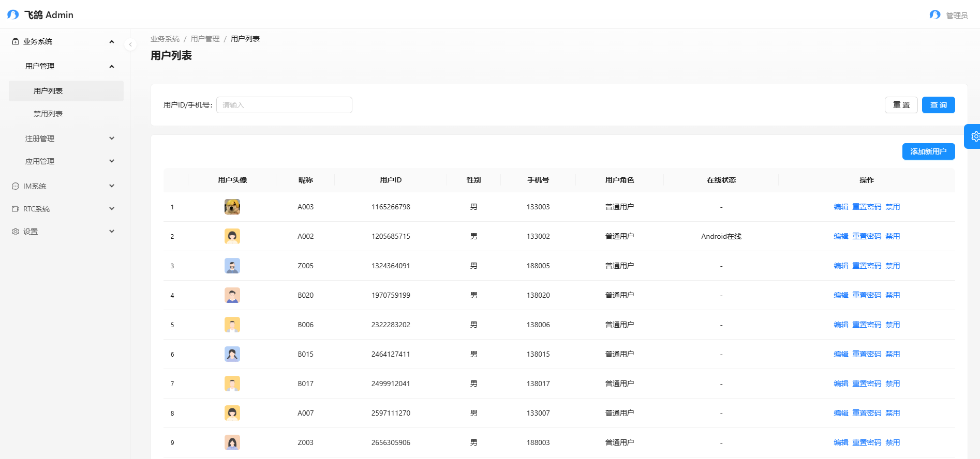Click the 设置 gear icon in sidebar

(16, 232)
